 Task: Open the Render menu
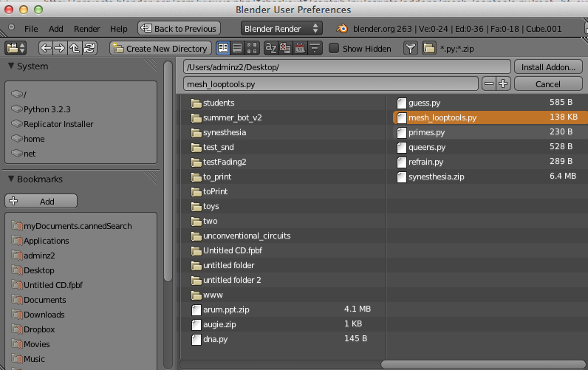[x=86, y=29]
